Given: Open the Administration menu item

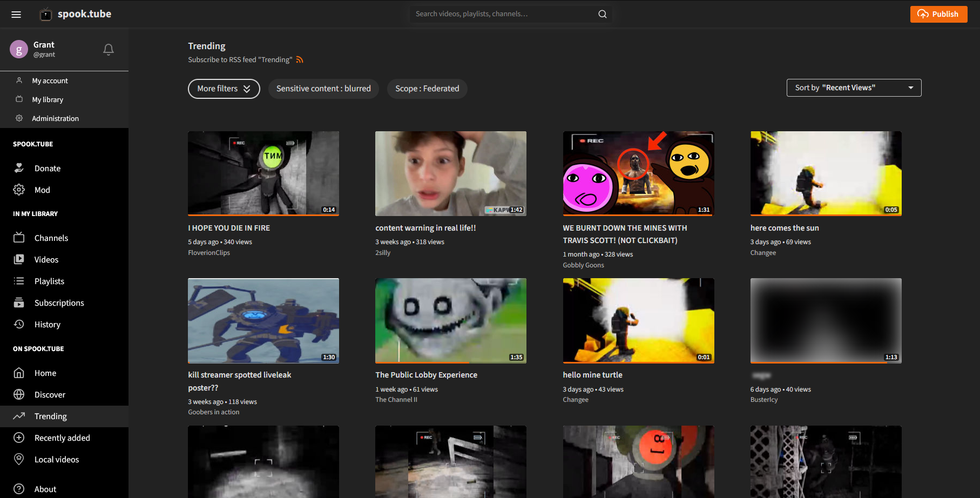Looking at the screenshot, I should point(55,118).
